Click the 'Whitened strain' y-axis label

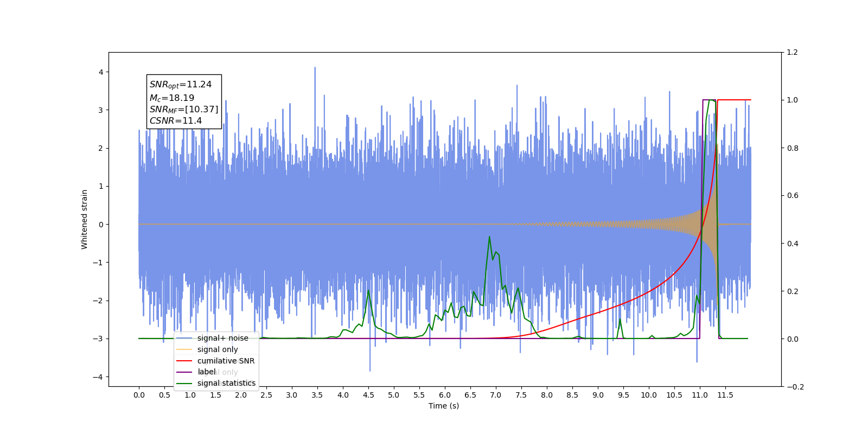tap(84, 219)
